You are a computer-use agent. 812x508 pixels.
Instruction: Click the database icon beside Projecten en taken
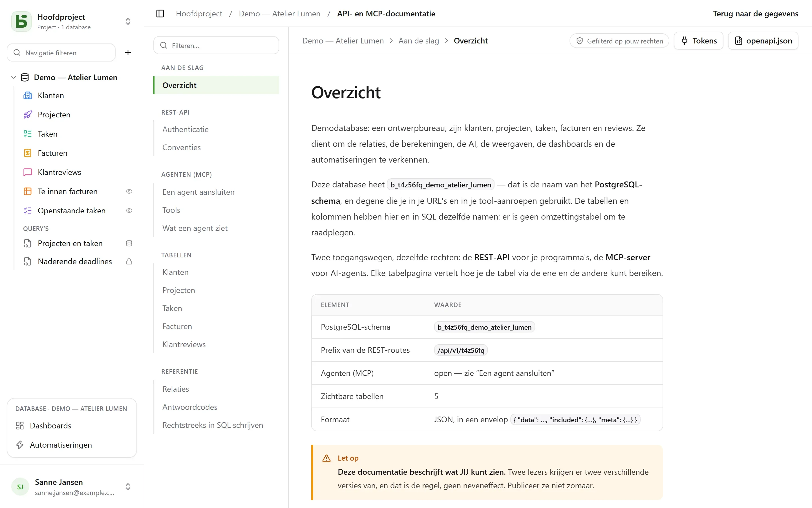(129, 244)
